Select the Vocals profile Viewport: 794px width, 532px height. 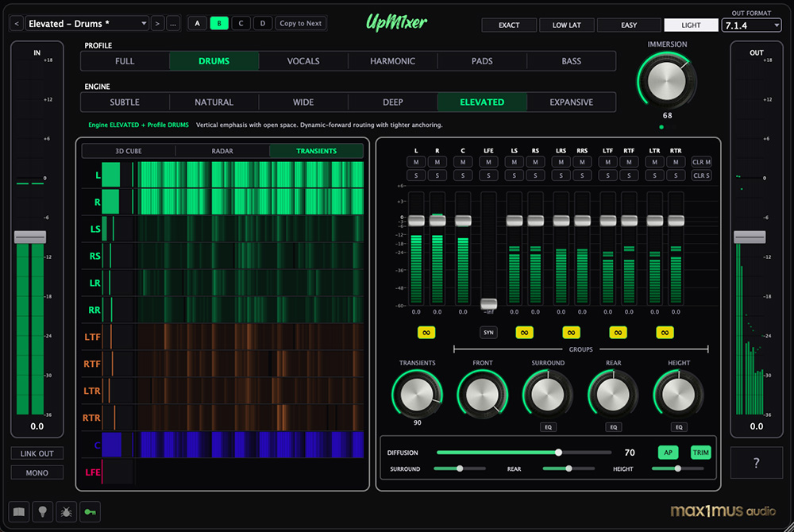pos(303,61)
